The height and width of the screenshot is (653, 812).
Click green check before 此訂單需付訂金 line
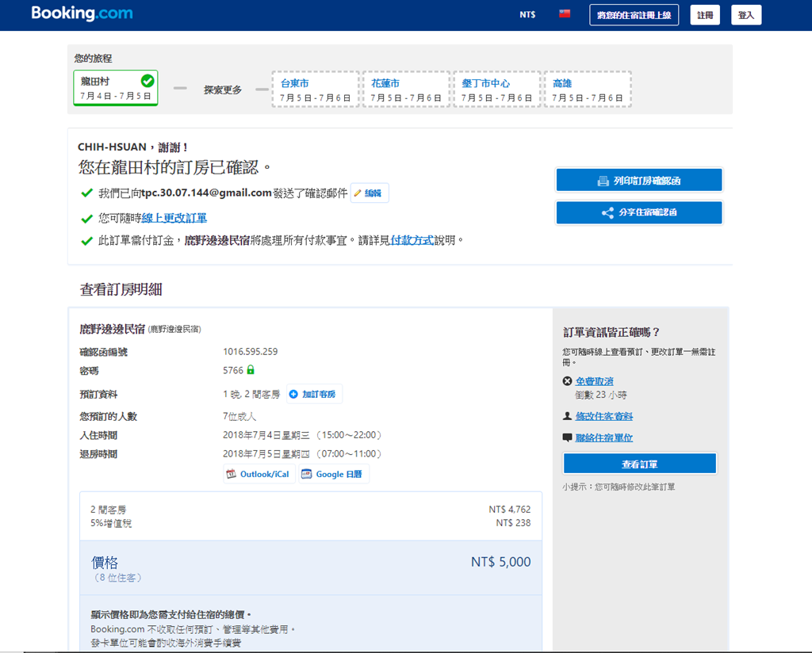87,241
